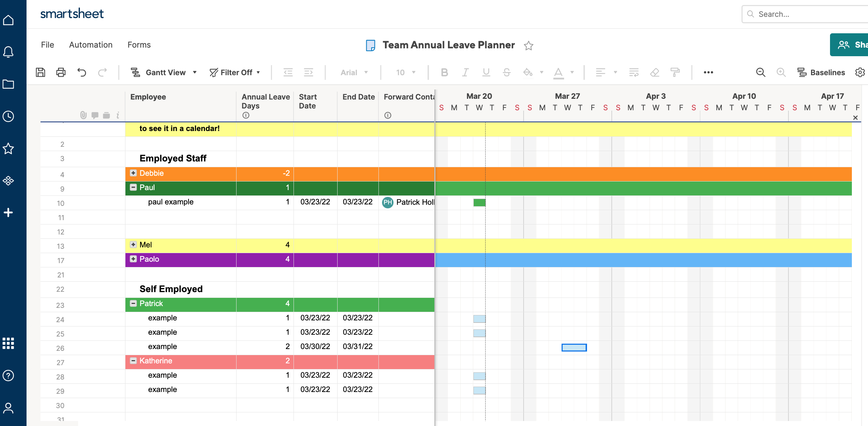Zoom out on the Gantt chart
Viewport: 868px width, 426px height.
coord(761,72)
